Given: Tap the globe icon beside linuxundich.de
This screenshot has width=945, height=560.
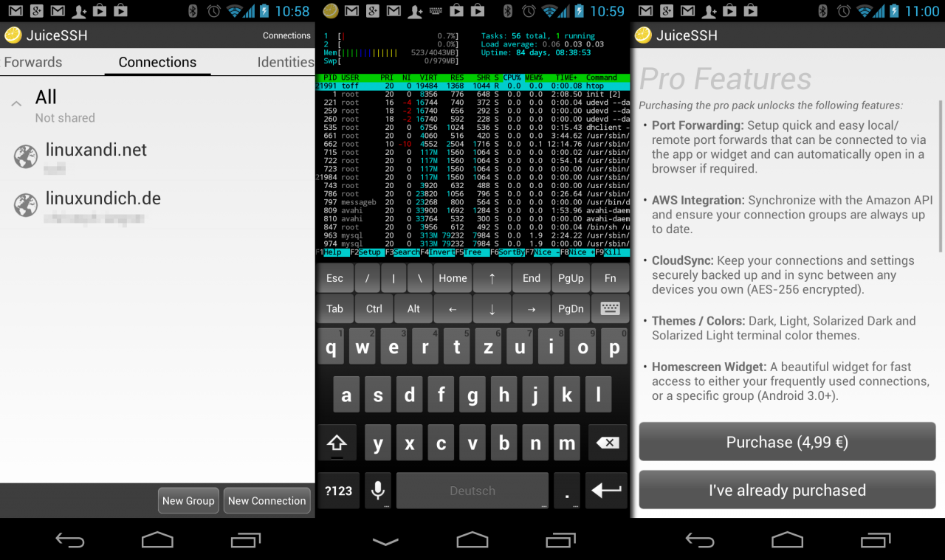Looking at the screenshot, I should tap(26, 205).
